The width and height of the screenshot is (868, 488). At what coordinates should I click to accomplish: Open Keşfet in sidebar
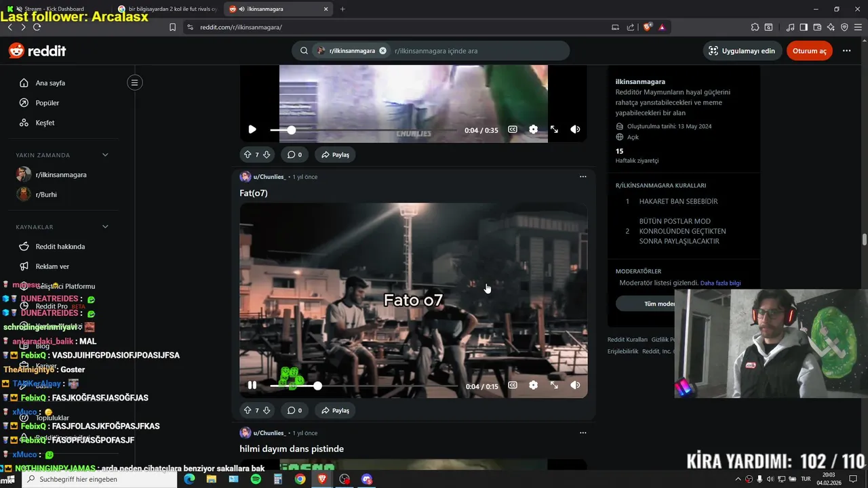[x=45, y=123]
